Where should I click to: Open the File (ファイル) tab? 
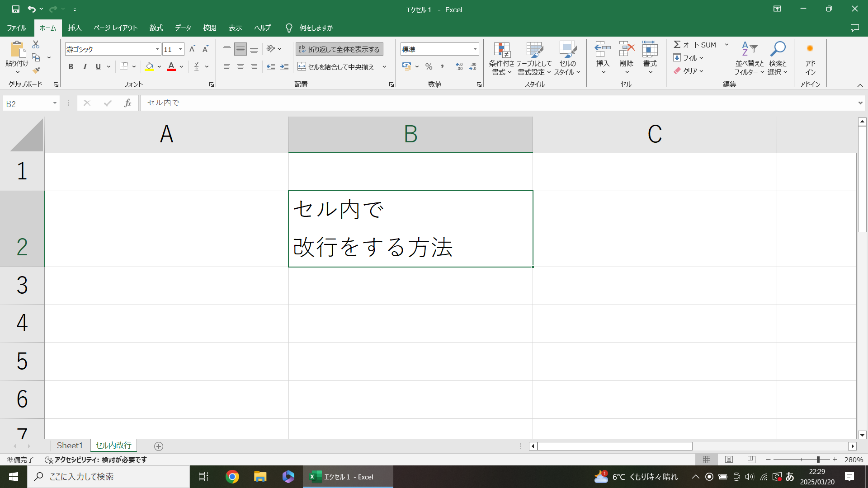[x=16, y=28]
